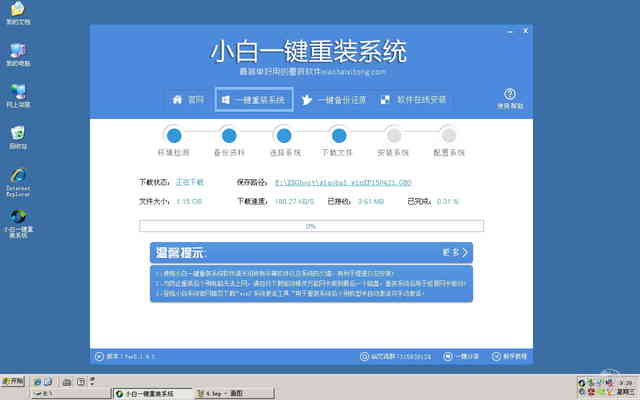Open the Start button in the taskbar

click(x=13, y=382)
